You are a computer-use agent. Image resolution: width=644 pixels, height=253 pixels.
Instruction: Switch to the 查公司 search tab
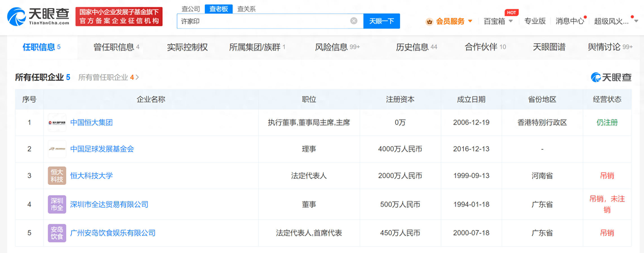(191, 9)
